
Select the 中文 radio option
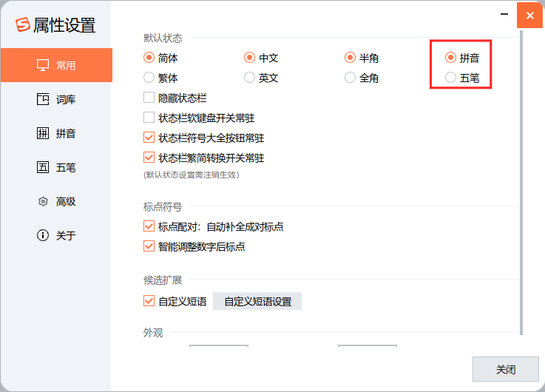pyautogui.click(x=249, y=58)
